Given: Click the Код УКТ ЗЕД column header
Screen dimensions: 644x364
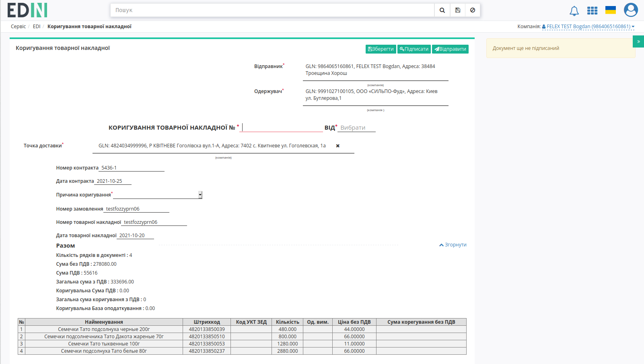Looking at the screenshot, I should pos(251,322).
